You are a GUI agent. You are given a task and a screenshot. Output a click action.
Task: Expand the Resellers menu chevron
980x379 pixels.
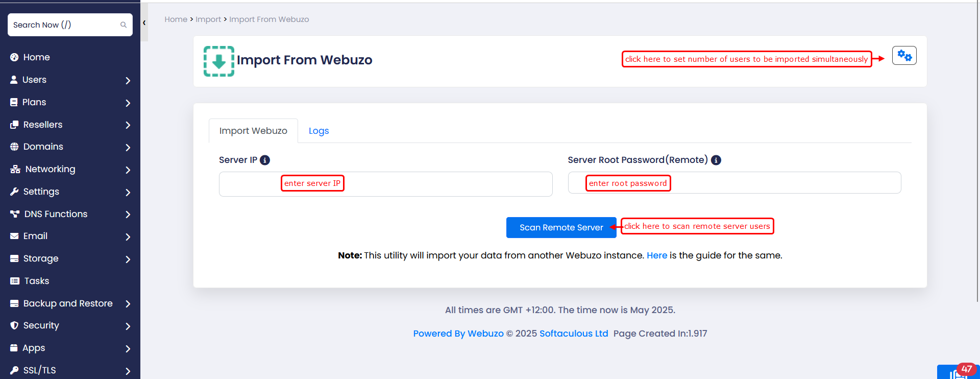[x=128, y=125]
